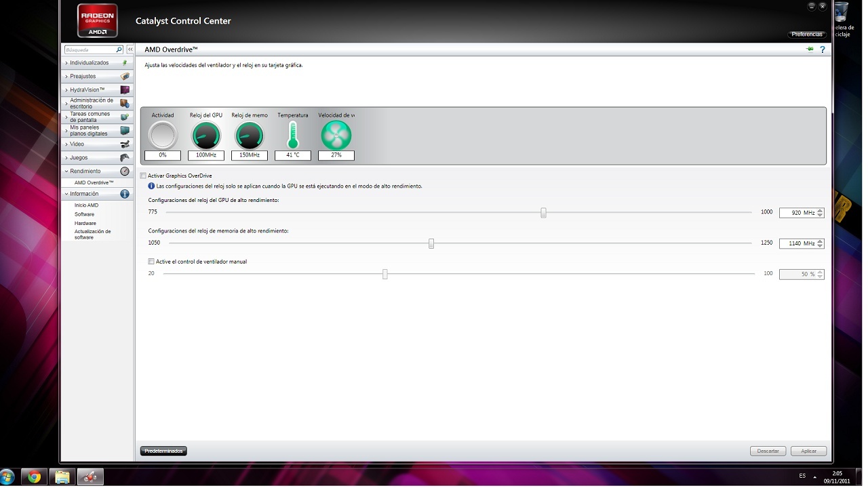Screen dimensions: 868x488
Task: Open the Hardware information page
Action: [x=85, y=223]
